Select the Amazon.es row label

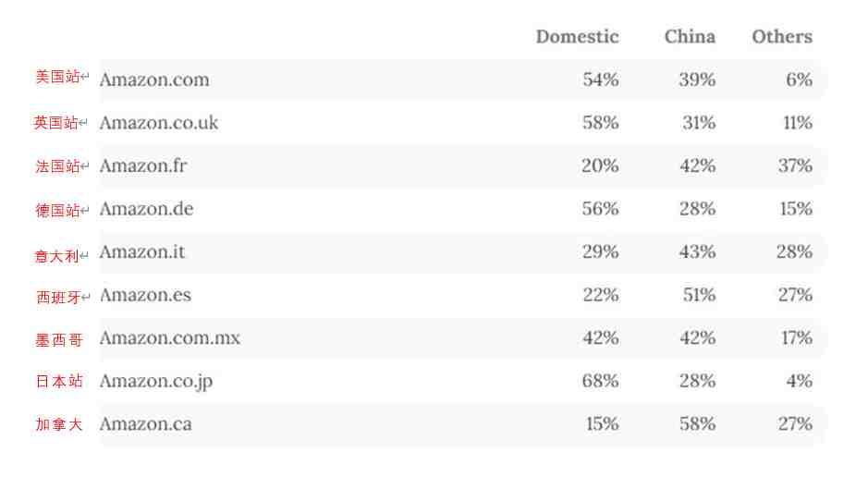pyautogui.click(x=145, y=295)
